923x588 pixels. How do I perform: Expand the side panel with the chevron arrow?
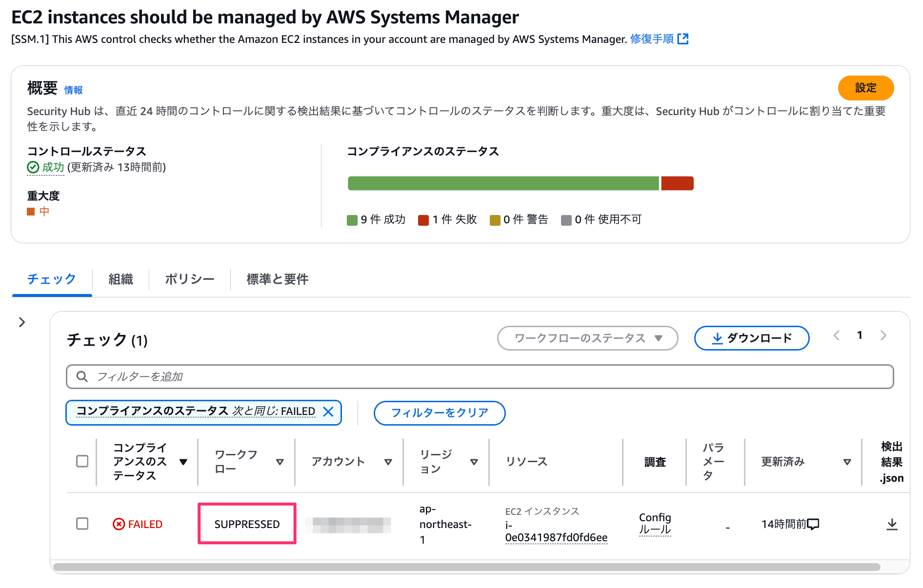22,322
